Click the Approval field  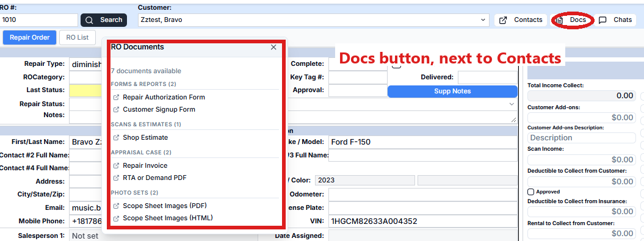pyautogui.click(x=358, y=90)
